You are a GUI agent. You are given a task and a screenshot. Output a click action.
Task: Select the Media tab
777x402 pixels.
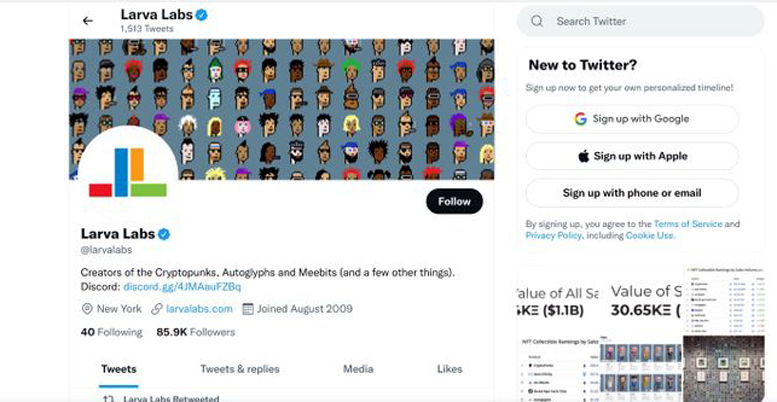(358, 369)
